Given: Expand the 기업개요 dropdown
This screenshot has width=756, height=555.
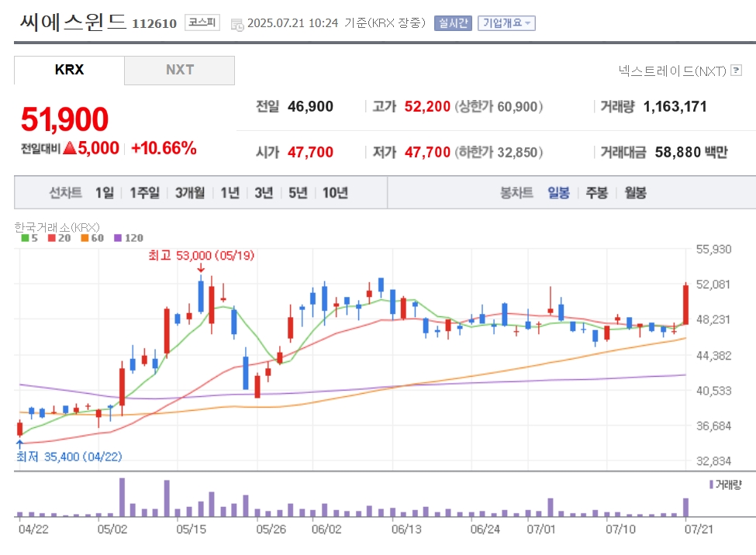Looking at the screenshot, I should (506, 23).
